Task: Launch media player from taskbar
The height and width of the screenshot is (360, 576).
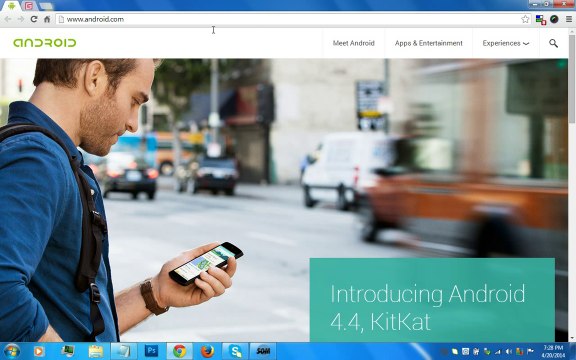Action: pos(39,351)
